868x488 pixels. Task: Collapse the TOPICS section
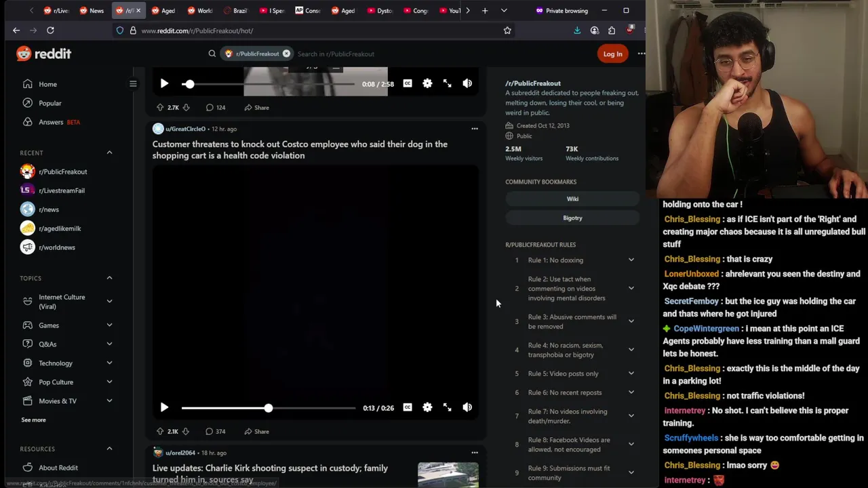pos(109,278)
